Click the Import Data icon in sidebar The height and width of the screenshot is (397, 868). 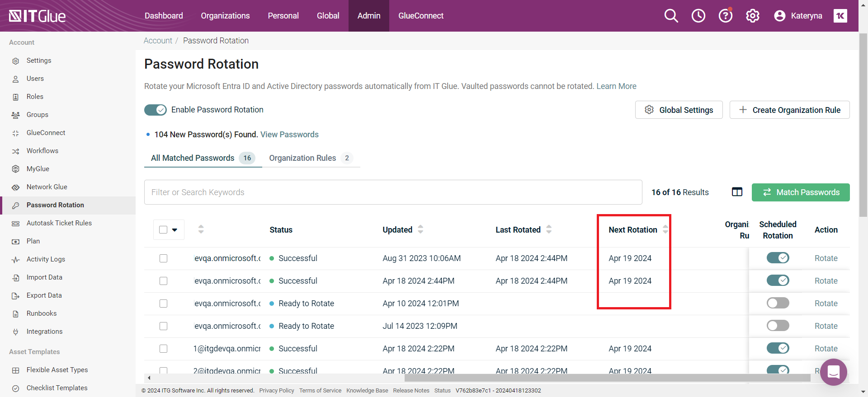pyautogui.click(x=16, y=277)
